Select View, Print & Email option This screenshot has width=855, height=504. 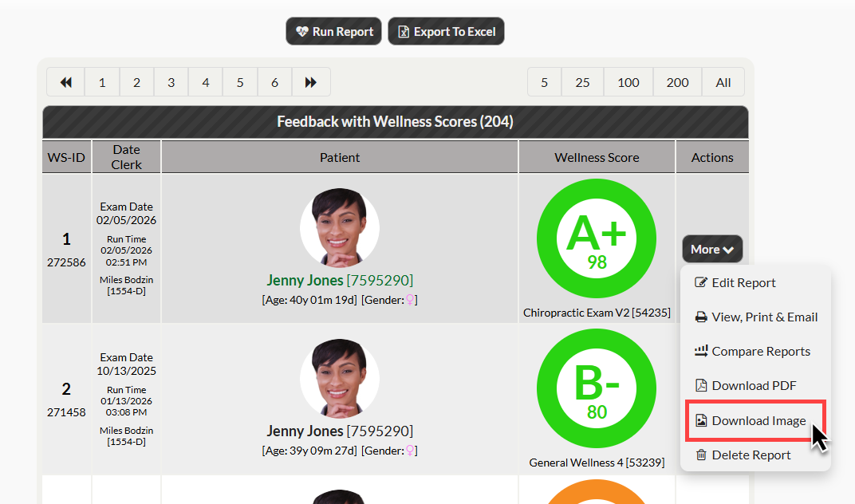tap(756, 317)
